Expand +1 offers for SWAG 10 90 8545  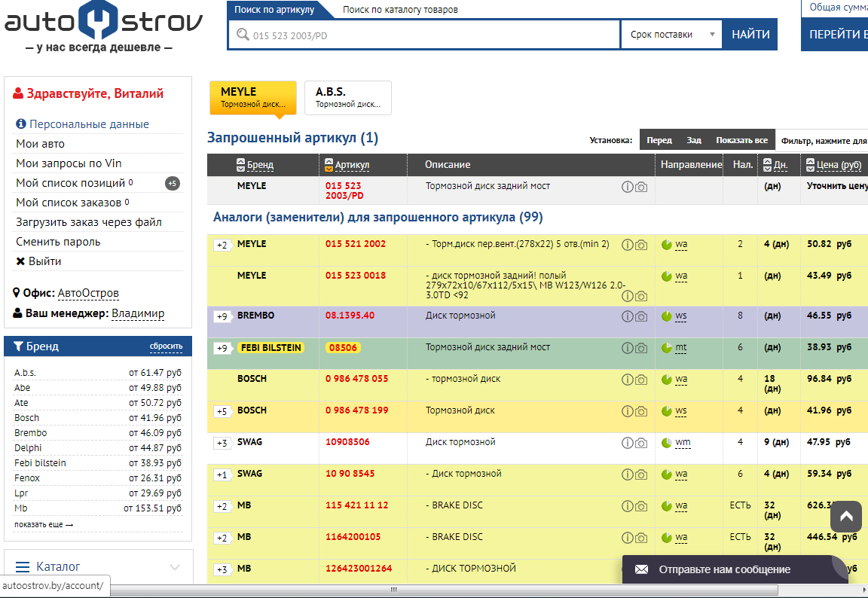pyautogui.click(x=222, y=474)
